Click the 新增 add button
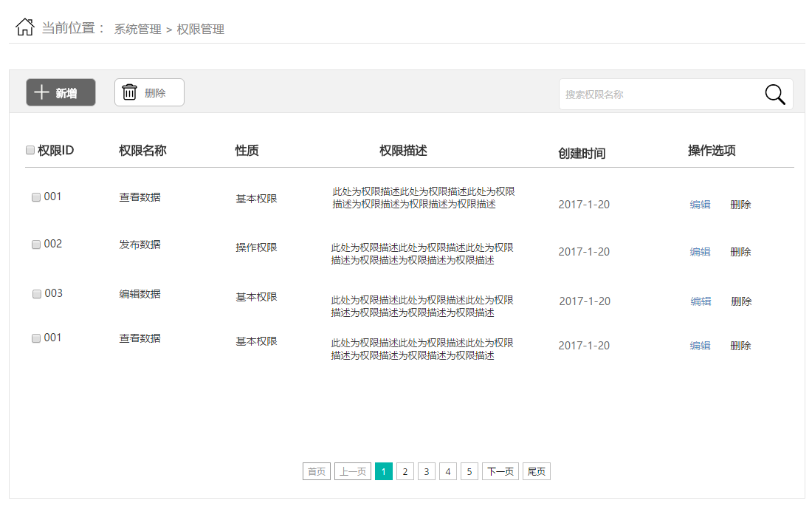Screen dimensions: 812x506 [x=61, y=92]
